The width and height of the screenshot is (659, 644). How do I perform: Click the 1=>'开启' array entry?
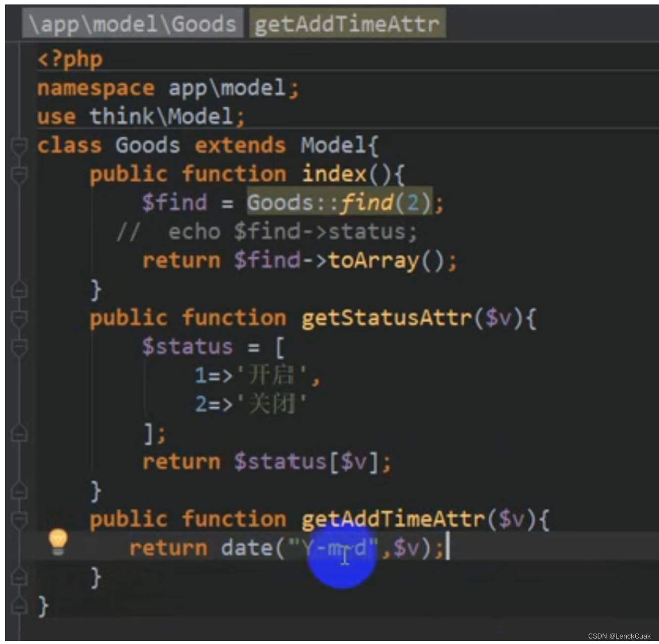tap(257, 375)
